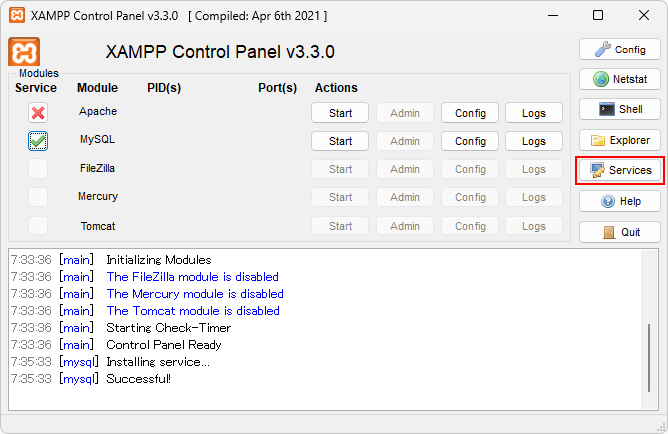This screenshot has width=668, height=434.
Task: Open Config with the wrench icon
Action: point(620,49)
